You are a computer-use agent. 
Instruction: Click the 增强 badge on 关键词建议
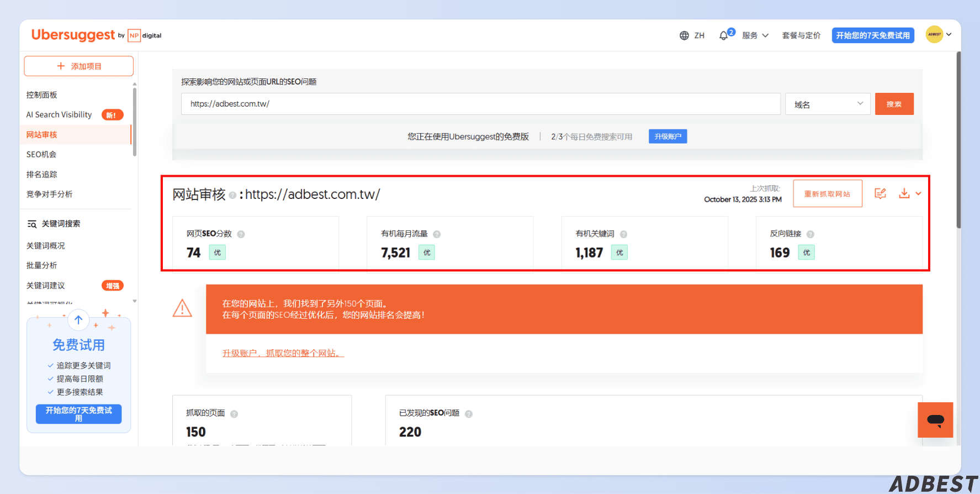point(112,286)
